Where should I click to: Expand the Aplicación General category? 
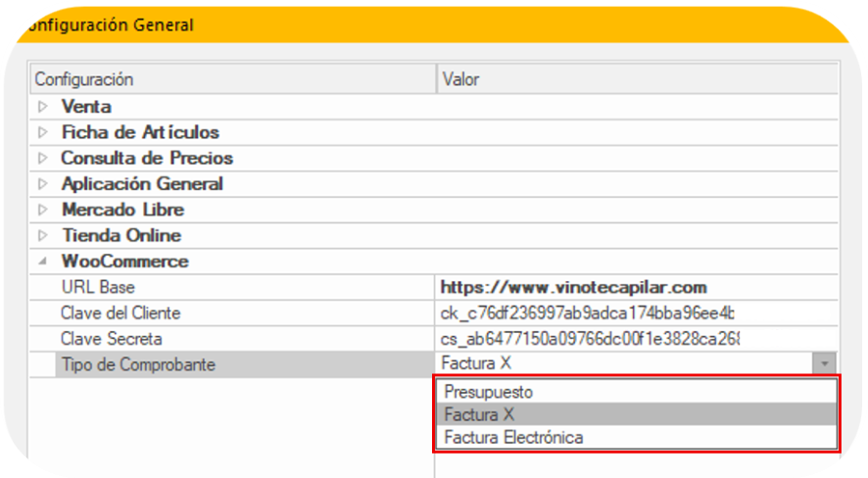tap(43, 184)
